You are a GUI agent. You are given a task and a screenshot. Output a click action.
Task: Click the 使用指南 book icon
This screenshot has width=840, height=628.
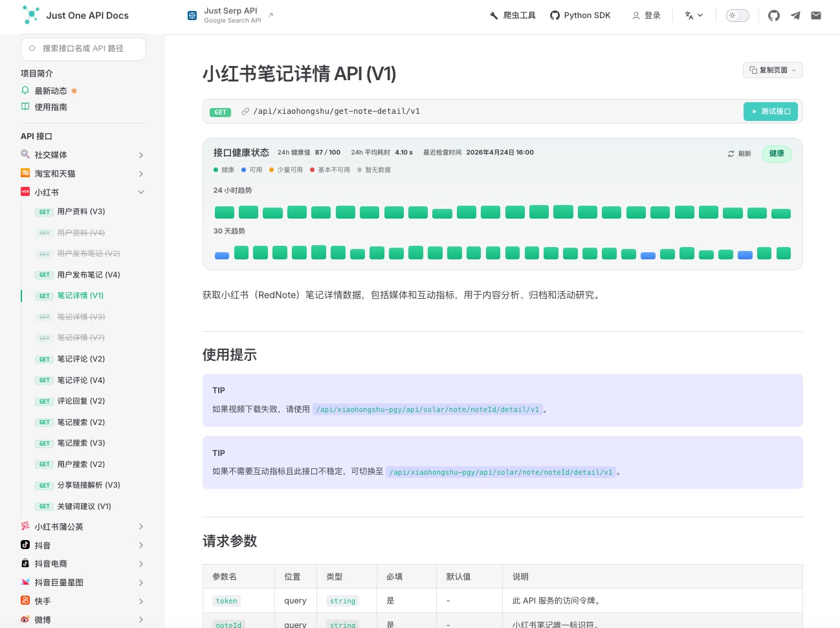coord(25,107)
